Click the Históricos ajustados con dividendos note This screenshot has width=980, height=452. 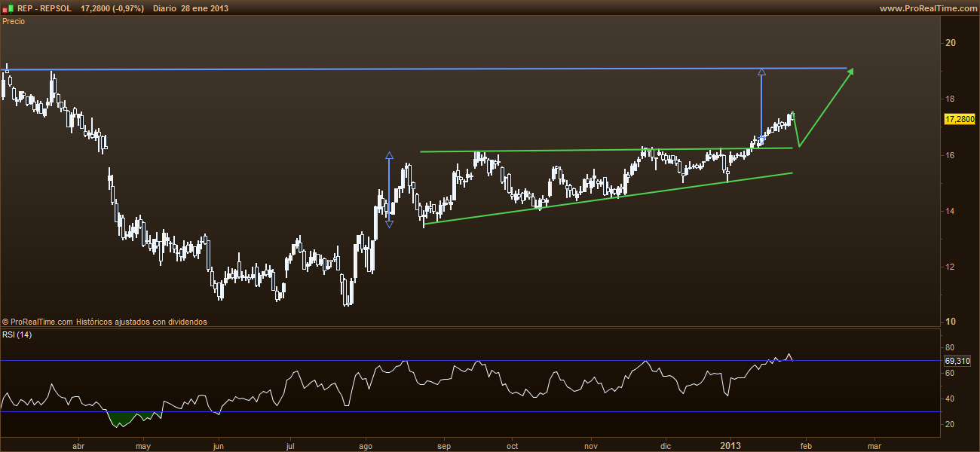pyautogui.click(x=142, y=322)
